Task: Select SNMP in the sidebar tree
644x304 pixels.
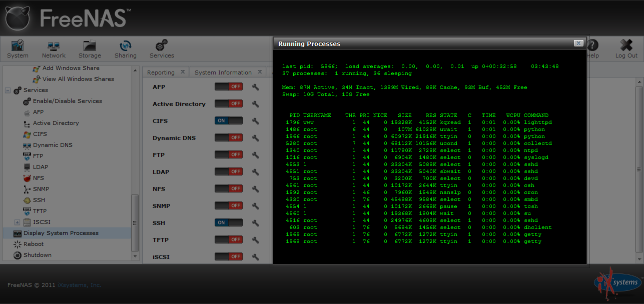Action: click(41, 189)
